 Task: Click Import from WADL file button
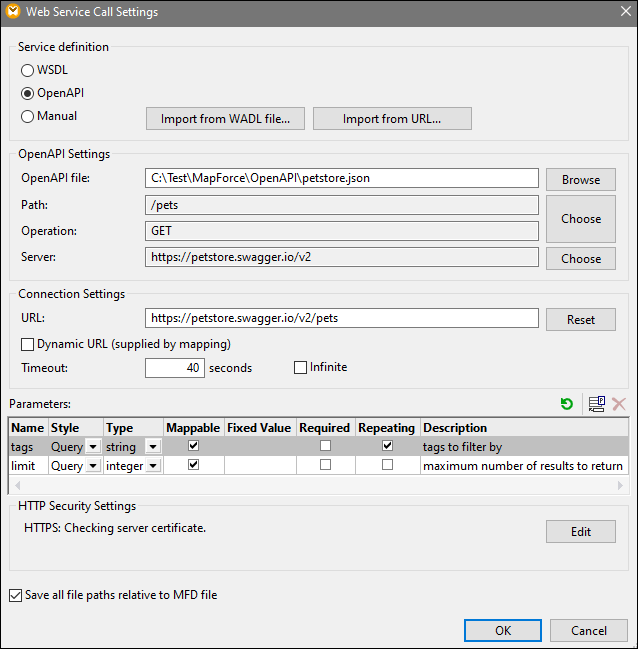tap(226, 119)
